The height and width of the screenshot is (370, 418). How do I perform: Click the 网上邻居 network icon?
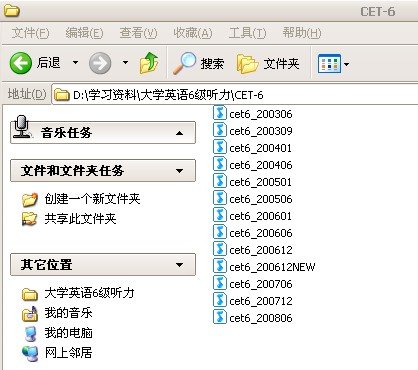30,353
